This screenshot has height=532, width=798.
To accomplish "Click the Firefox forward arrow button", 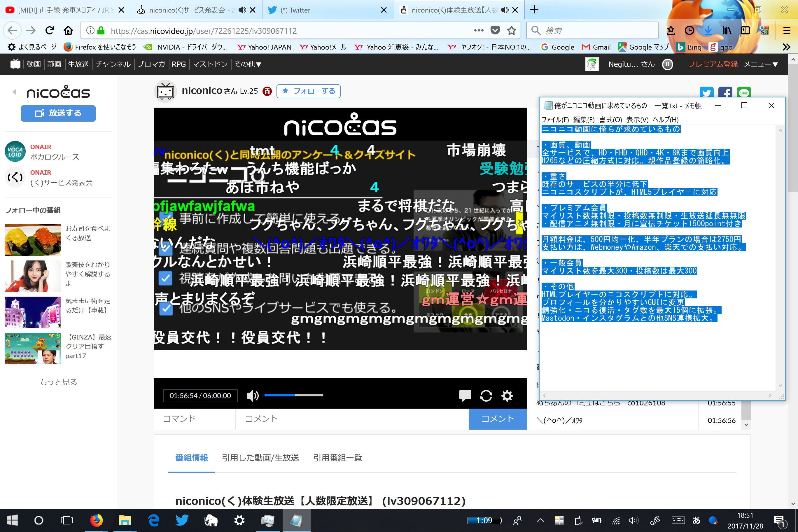I will pos(31,31).
